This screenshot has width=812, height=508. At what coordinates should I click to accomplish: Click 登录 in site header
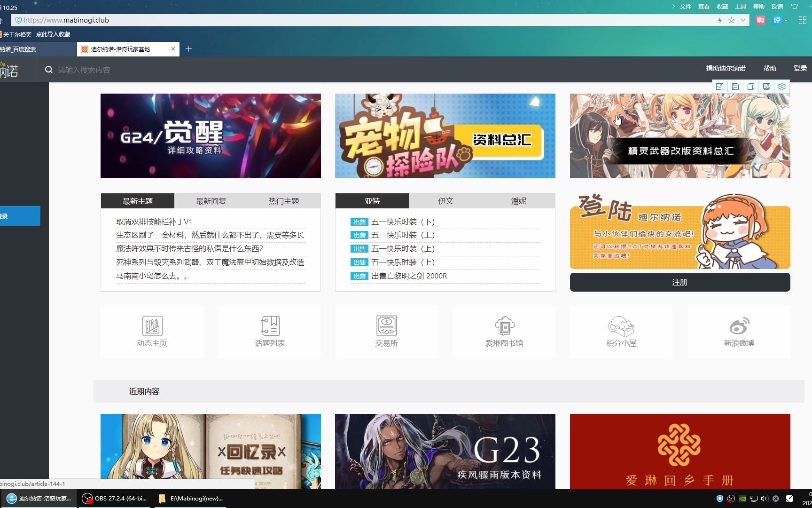(800, 68)
